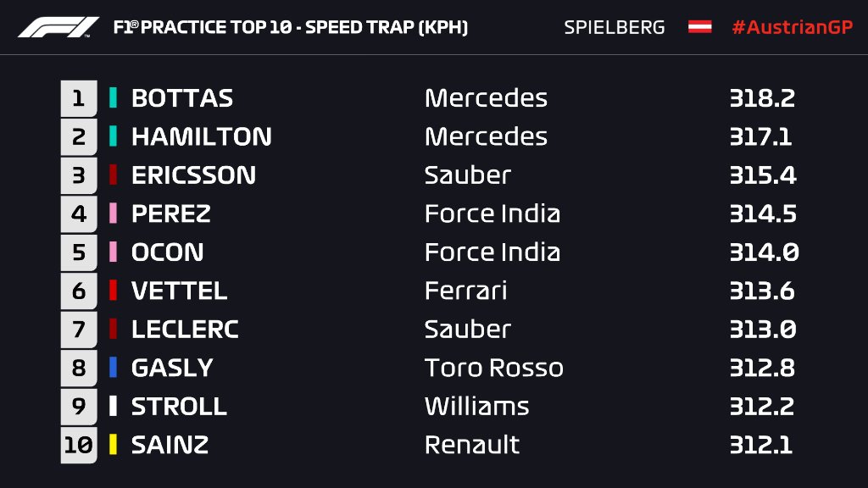Open the #AustrianGP hashtag
This screenshot has width=868, height=488.
pyautogui.click(x=793, y=27)
